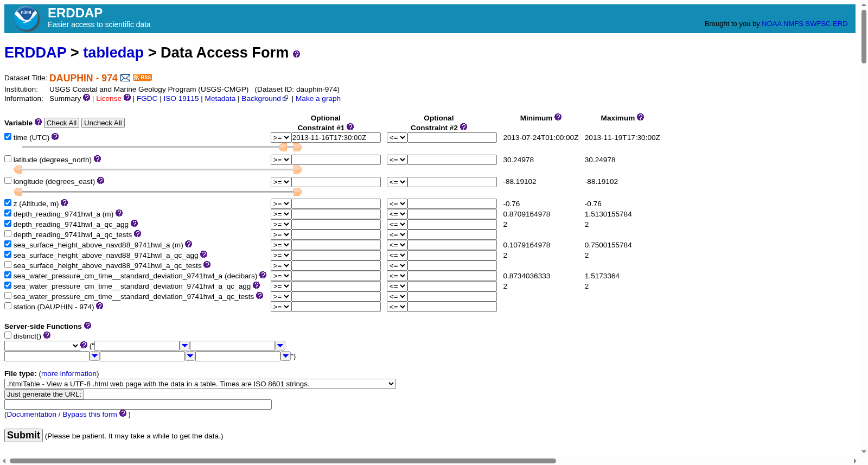Open help icon for Constraint #2 header
Screen dimensions: 868x465
tap(463, 127)
